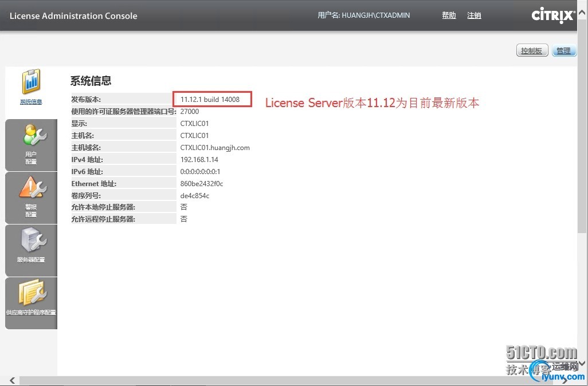Select the volume serial de4c854c
588x386 pixels.
(195, 196)
